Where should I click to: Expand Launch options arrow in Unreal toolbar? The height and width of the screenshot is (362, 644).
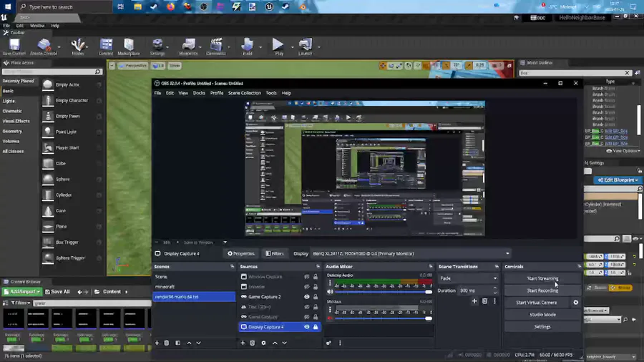click(318, 47)
